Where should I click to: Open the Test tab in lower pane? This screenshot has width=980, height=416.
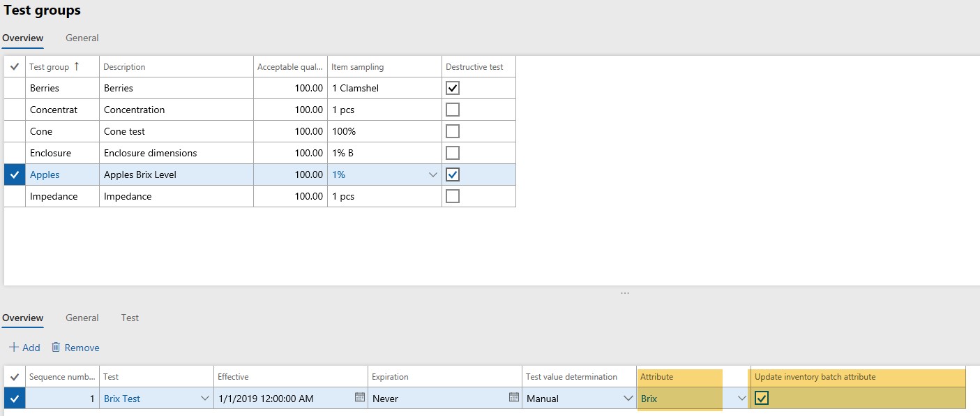click(x=130, y=318)
